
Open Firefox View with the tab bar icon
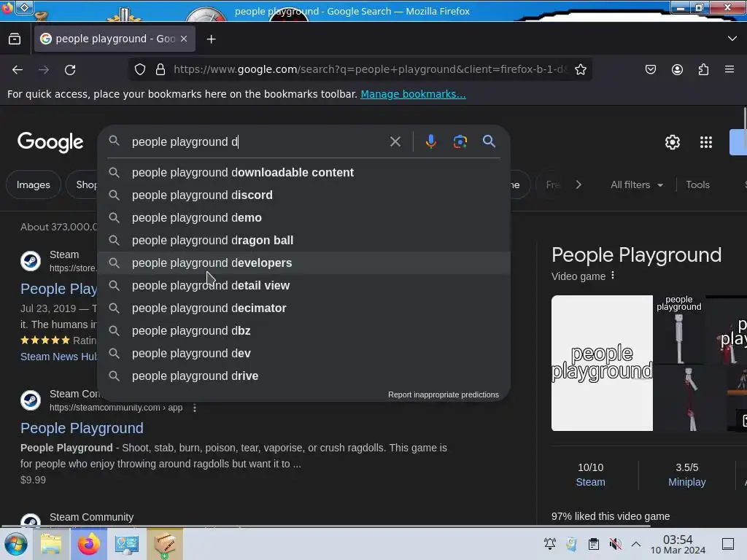coord(15,39)
